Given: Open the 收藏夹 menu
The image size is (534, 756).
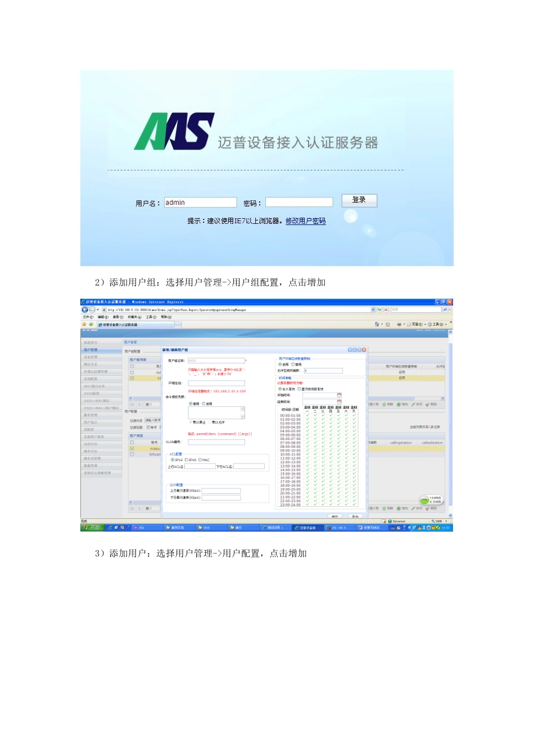Looking at the screenshot, I should (134, 317).
